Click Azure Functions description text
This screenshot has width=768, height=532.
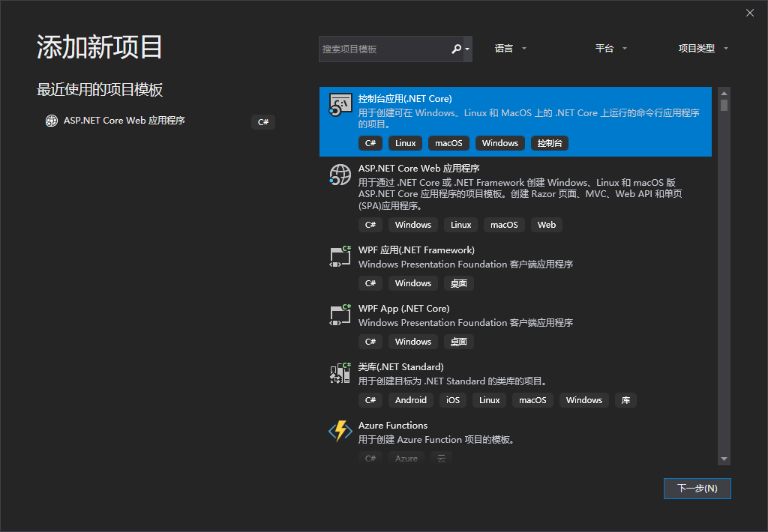coord(437,440)
